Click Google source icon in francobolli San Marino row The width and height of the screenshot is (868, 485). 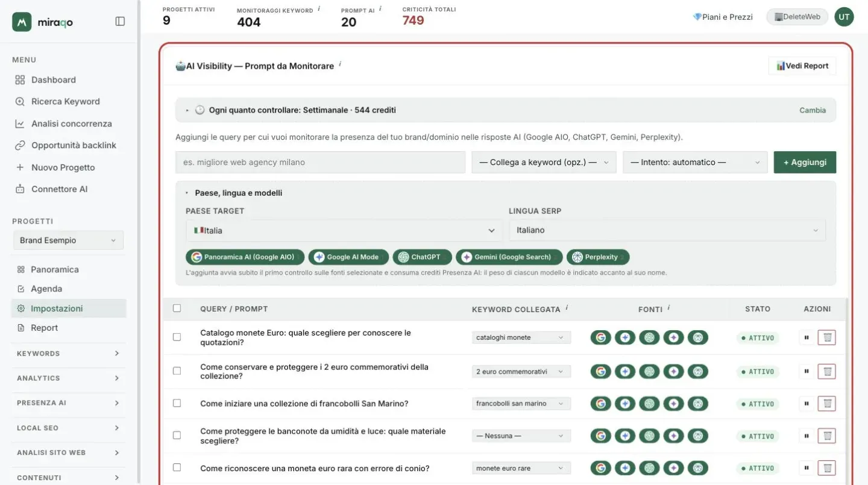point(600,404)
